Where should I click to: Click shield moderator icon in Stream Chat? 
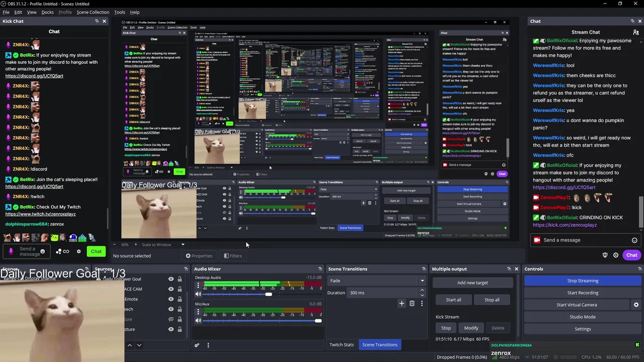pyautogui.click(x=605, y=255)
